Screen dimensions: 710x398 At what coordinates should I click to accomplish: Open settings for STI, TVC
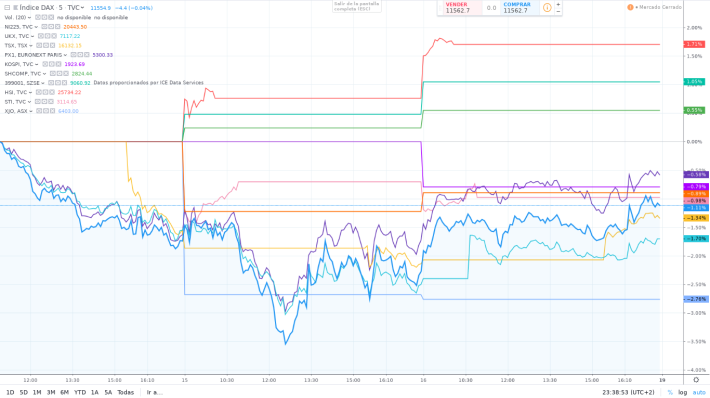[44, 102]
